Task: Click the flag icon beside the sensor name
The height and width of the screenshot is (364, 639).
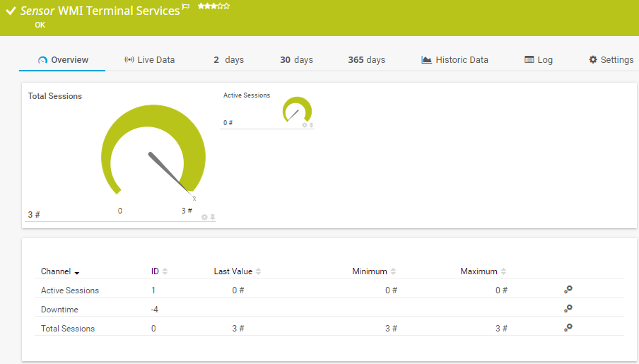Action: (186, 6)
